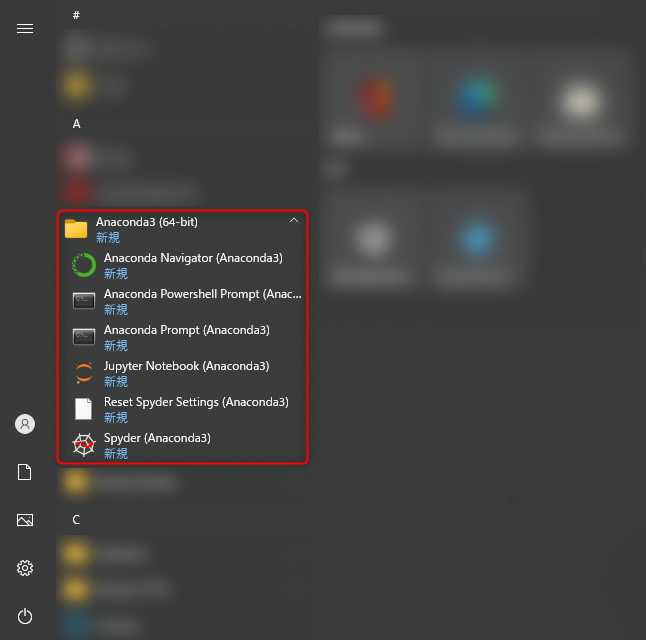Click the orange Jupyter Notebook icon
The height and width of the screenshot is (640, 646).
pyautogui.click(x=84, y=373)
